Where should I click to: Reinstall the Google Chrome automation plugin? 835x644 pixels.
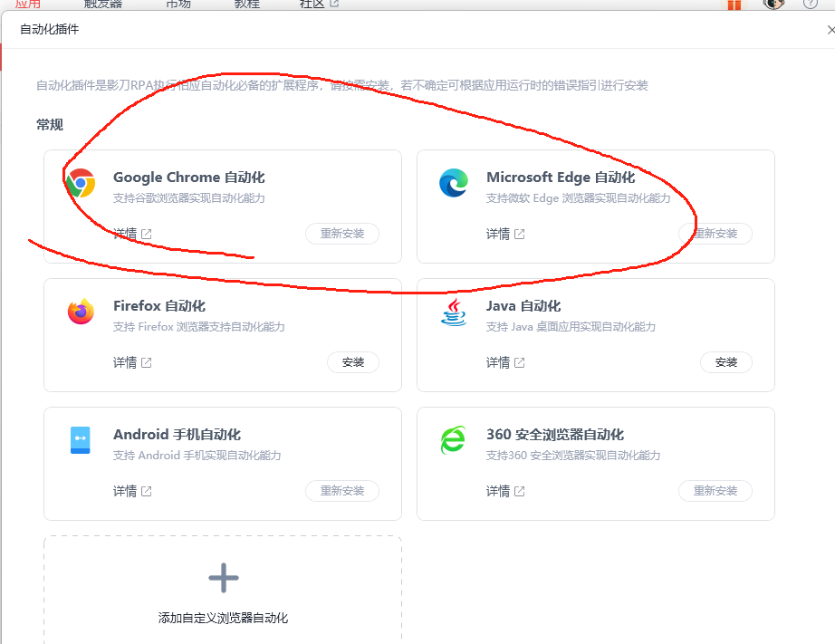click(x=342, y=234)
